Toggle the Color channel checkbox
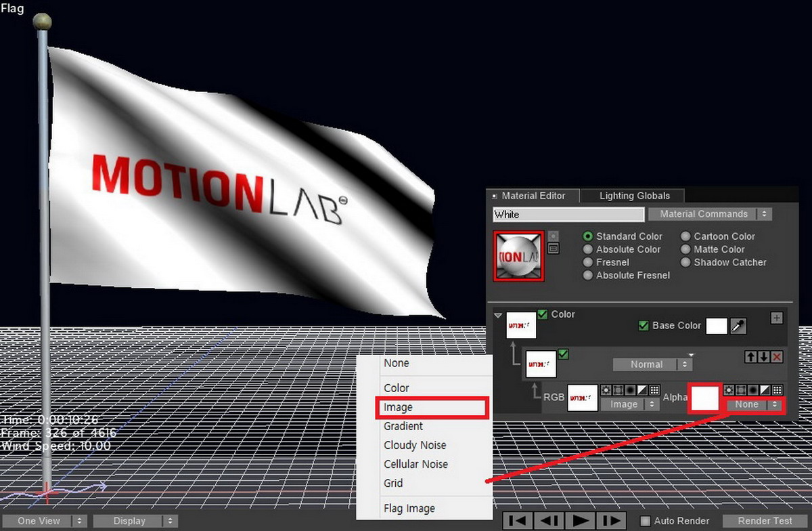 point(543,314)
